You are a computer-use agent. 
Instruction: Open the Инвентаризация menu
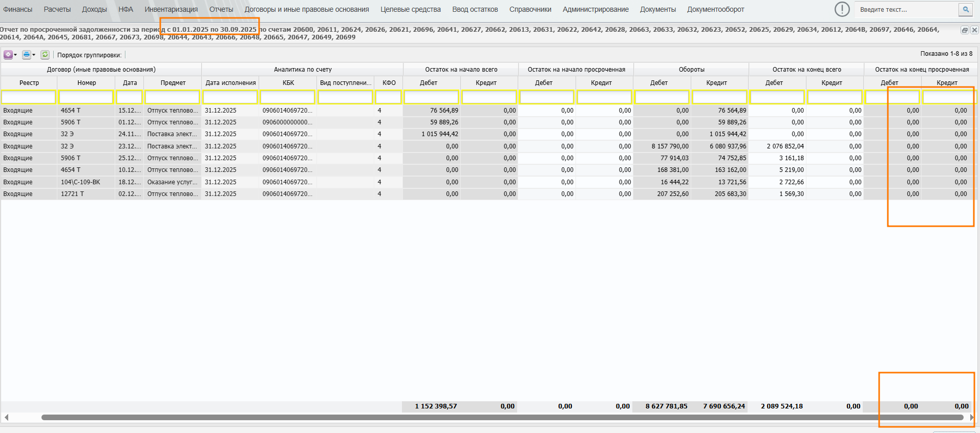pos(171,9)
